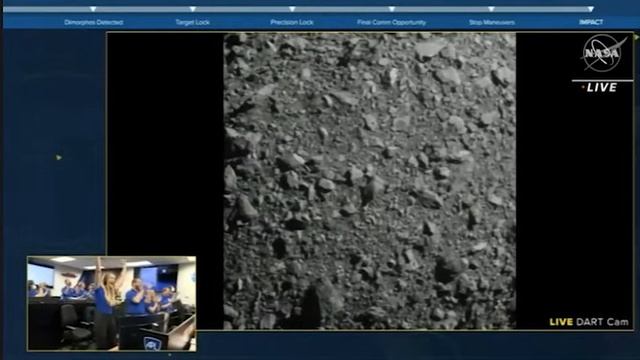Select the 'Dimorphos Detected' label
Viewport: 640px width, 360px height.
[x=93, y=22]
